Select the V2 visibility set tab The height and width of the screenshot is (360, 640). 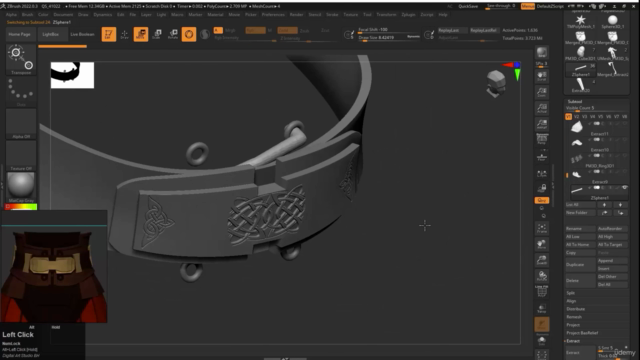pyautogui.click(x=576, y=117)
